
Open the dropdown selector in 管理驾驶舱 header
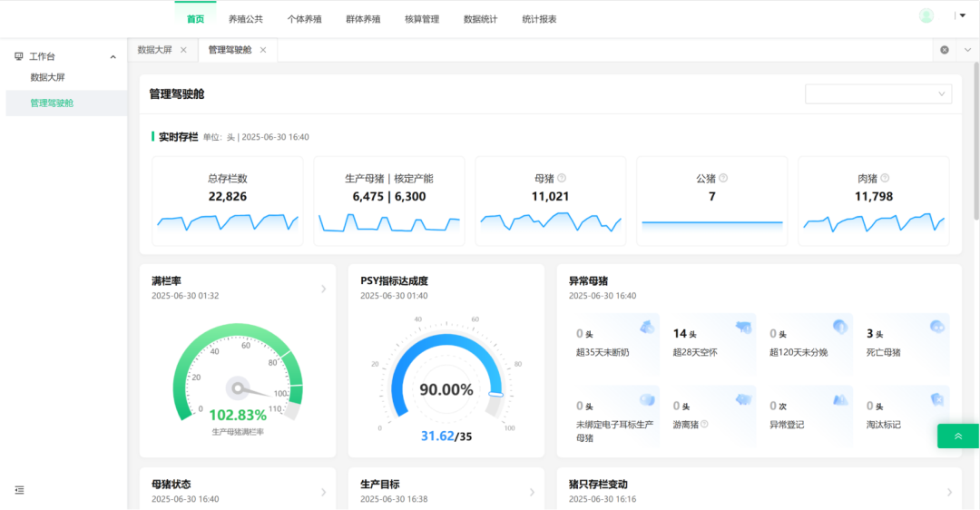[877, 93]
